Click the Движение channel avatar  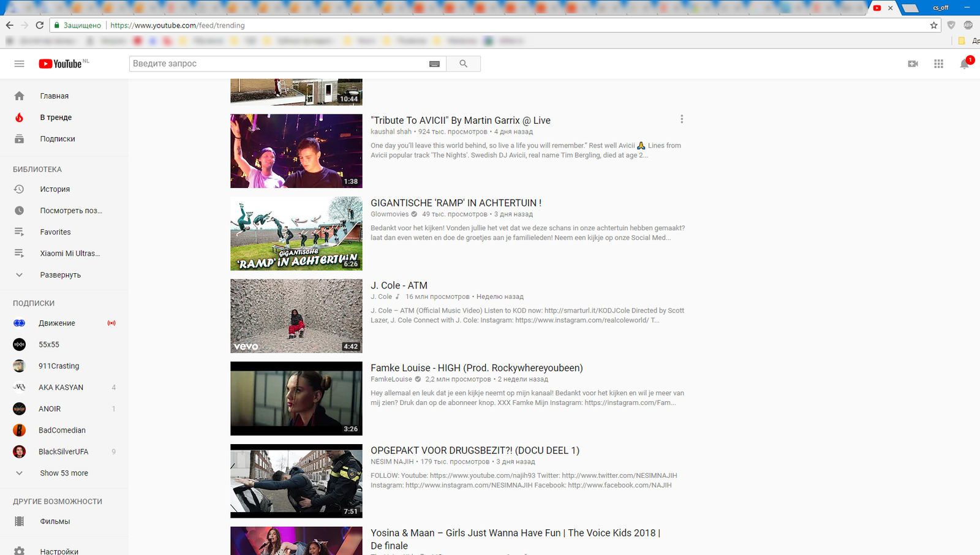tap(19, 323)
